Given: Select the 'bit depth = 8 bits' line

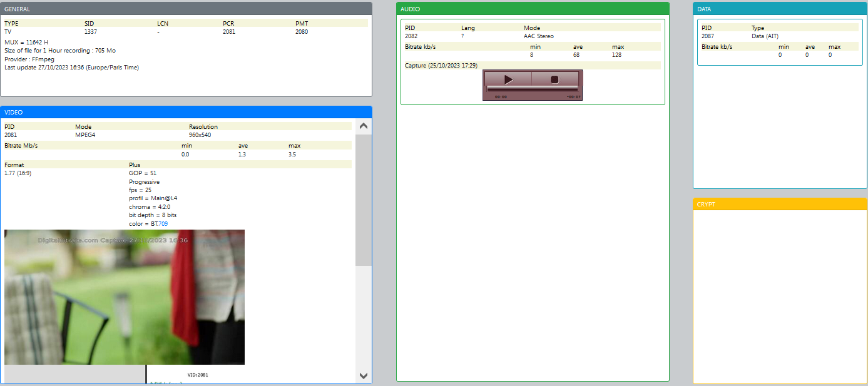Looking at the screenshot, I should click(153, 215).
